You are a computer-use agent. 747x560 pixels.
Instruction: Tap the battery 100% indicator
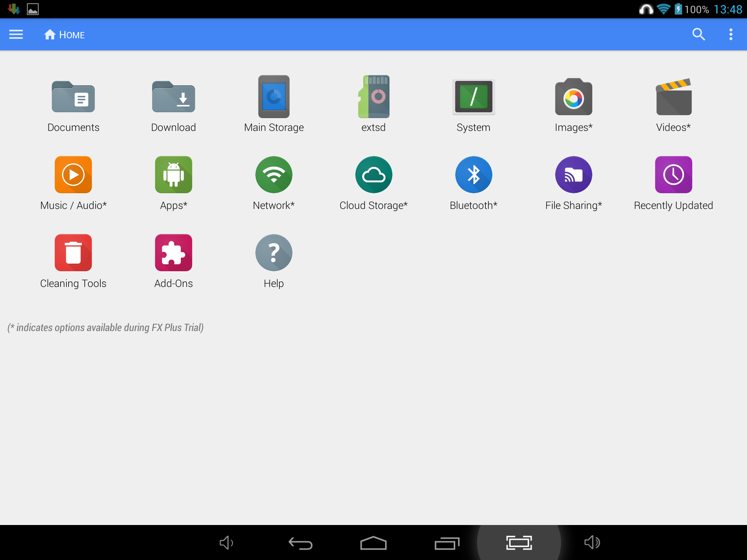coord(692,9)
